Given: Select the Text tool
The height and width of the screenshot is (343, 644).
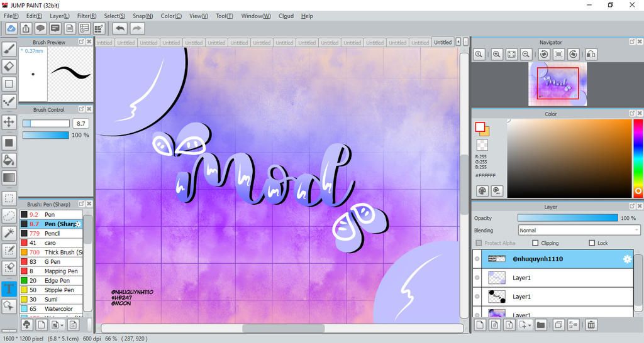Looking at the screenshot, I should [x=9, y=289].
